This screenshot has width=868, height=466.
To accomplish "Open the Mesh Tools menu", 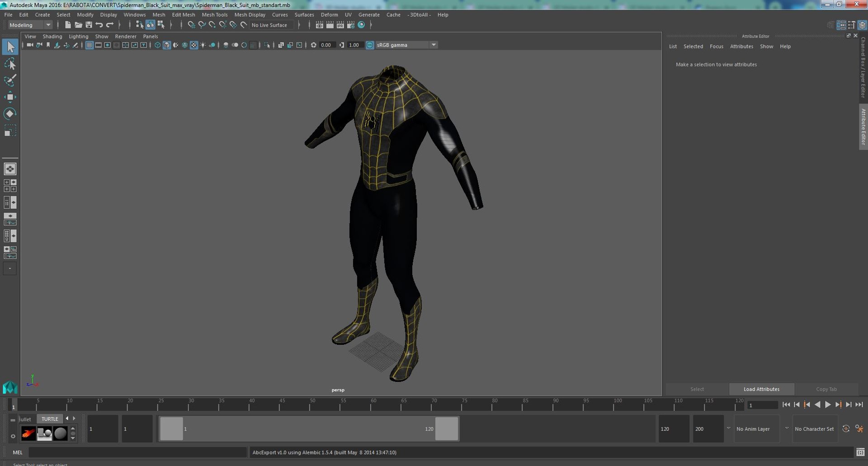I will (x=214, y=14).
